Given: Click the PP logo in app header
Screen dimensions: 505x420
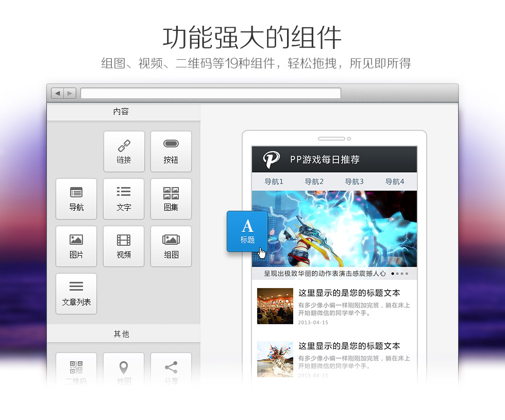Looking at the screenshot, I should (271, 160).
